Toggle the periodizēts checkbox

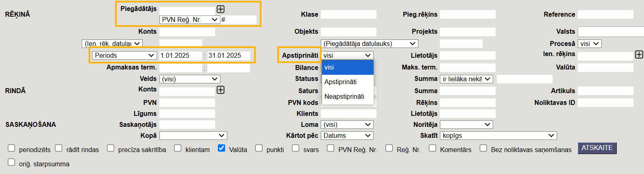click(11, 148)
